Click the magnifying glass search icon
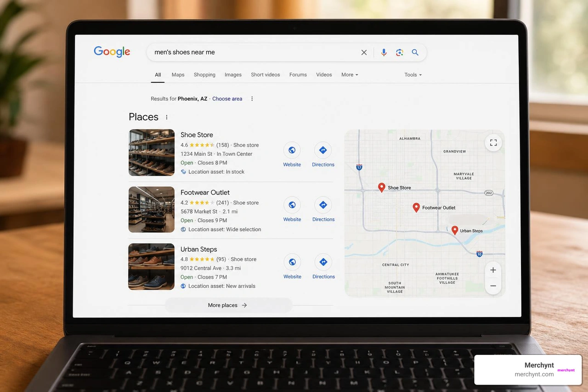This screenshot has width=588, height=392. click(x=415, y=52)
